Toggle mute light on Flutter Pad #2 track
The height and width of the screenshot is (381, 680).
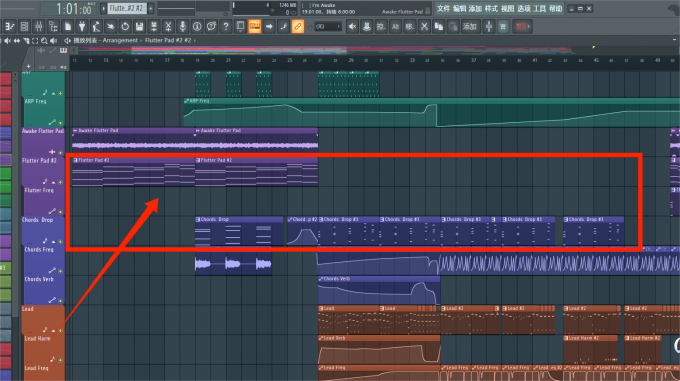(60, 182)
